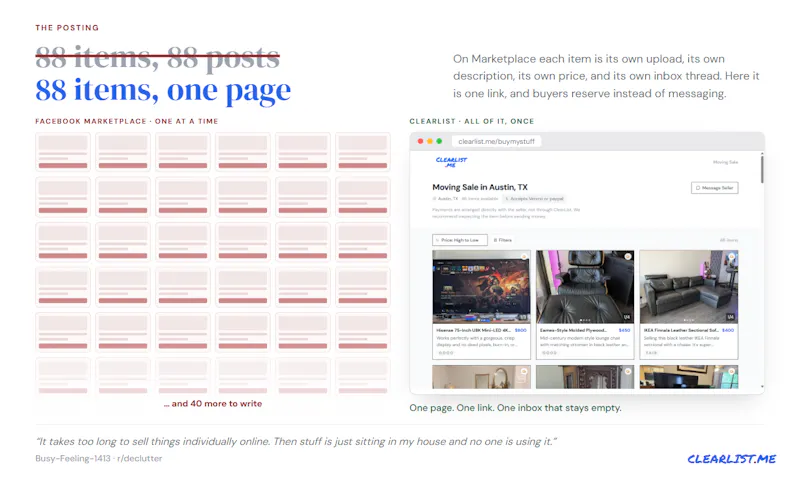
Task: Open the IKEA Finnala leather sectional photo
Action: point(689,287)
